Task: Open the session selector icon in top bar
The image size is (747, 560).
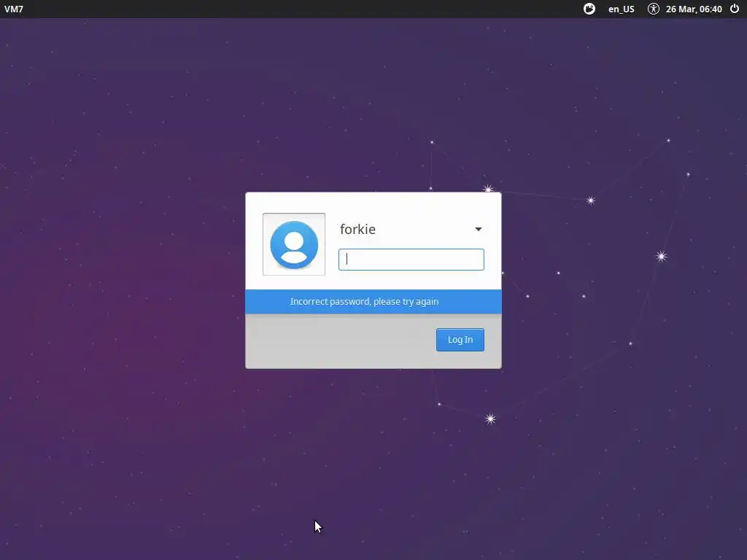Action: tap(589, 9)
